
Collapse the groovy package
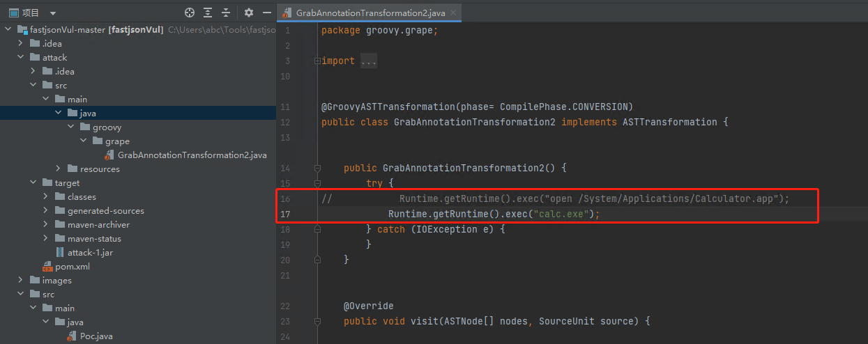70,127
